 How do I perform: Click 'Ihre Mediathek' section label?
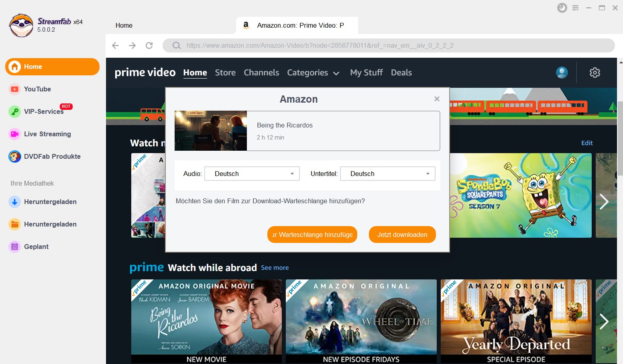pos(32,183)
